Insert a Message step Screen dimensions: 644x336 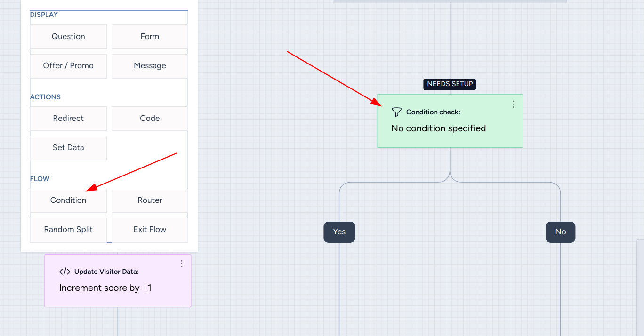(x=150, y=66)
